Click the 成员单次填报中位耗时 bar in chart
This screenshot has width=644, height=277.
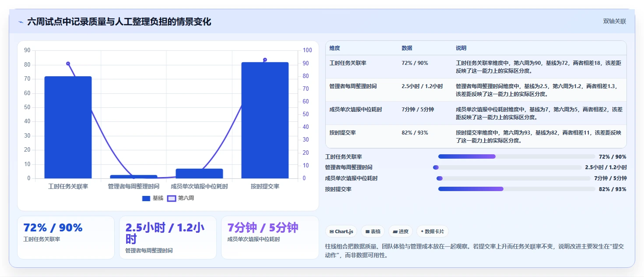(x=199, y=174)
